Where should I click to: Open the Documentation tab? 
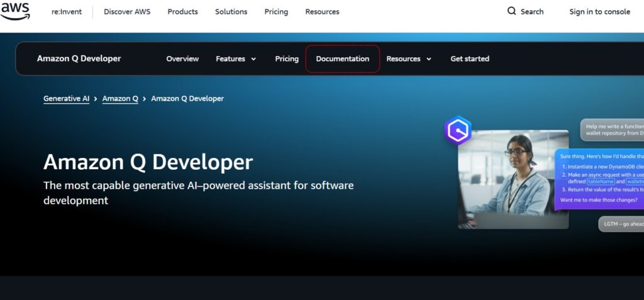pyautogui.click(x=343, y=58)
